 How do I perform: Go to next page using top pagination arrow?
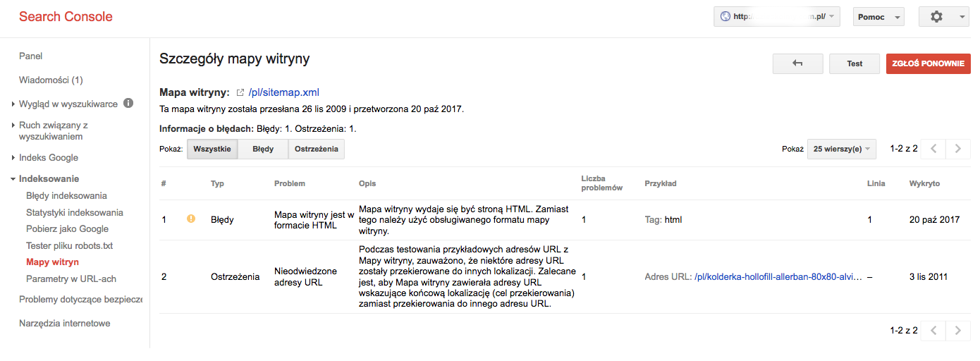tap(957, 149)
